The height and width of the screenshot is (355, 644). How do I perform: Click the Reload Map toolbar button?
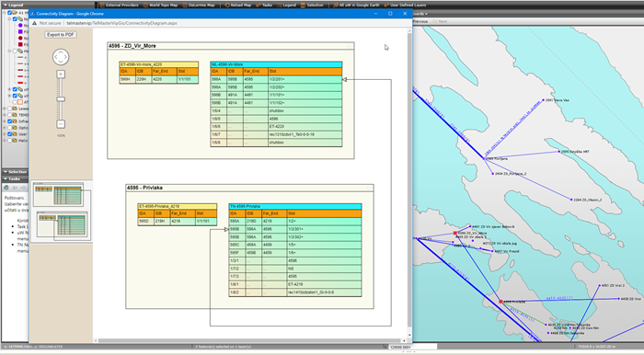(237, 6)
